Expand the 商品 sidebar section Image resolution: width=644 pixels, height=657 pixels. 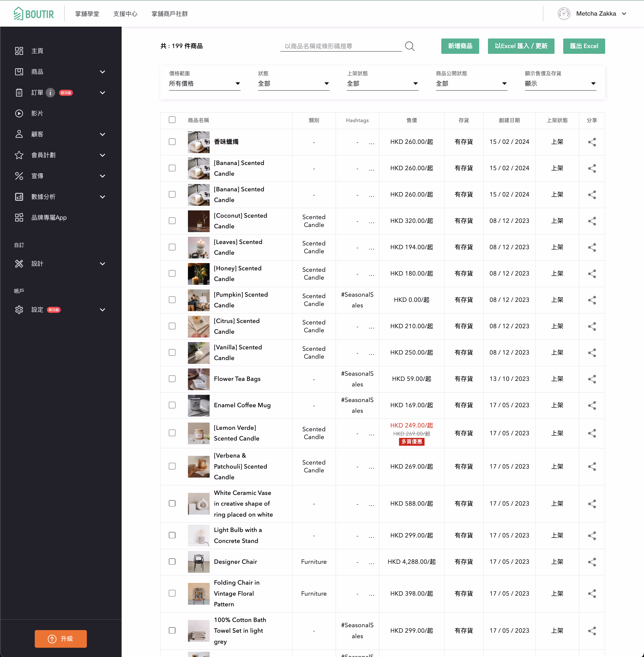[103, 72]
